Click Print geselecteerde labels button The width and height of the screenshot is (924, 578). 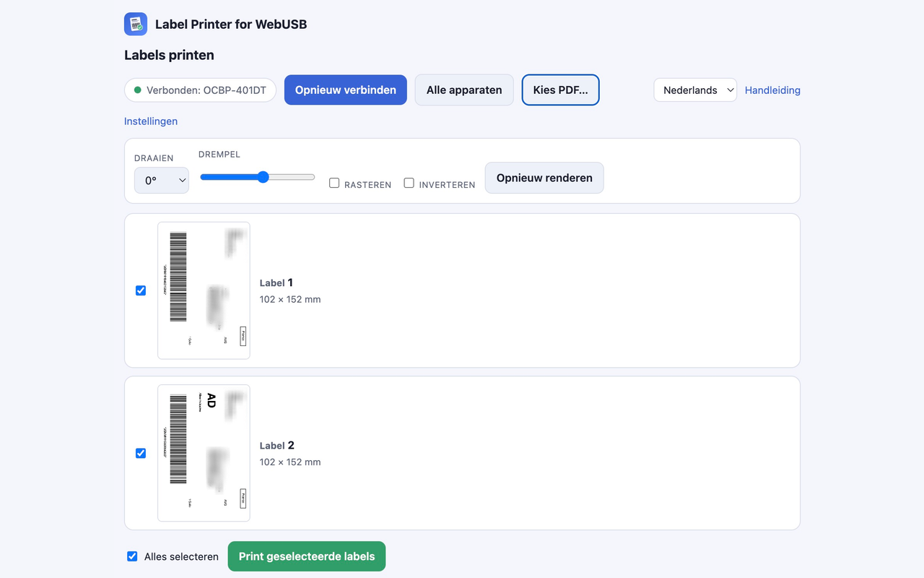(x=307, y=556)
